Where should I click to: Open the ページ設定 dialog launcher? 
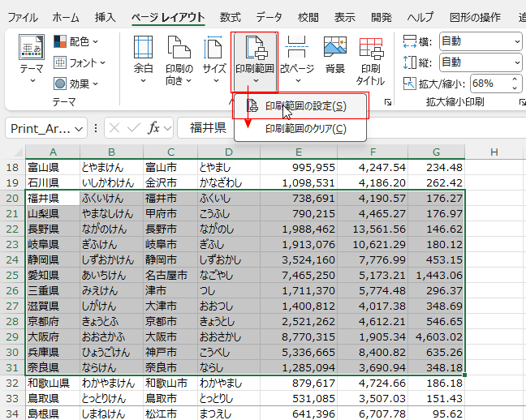click(388, 102)
